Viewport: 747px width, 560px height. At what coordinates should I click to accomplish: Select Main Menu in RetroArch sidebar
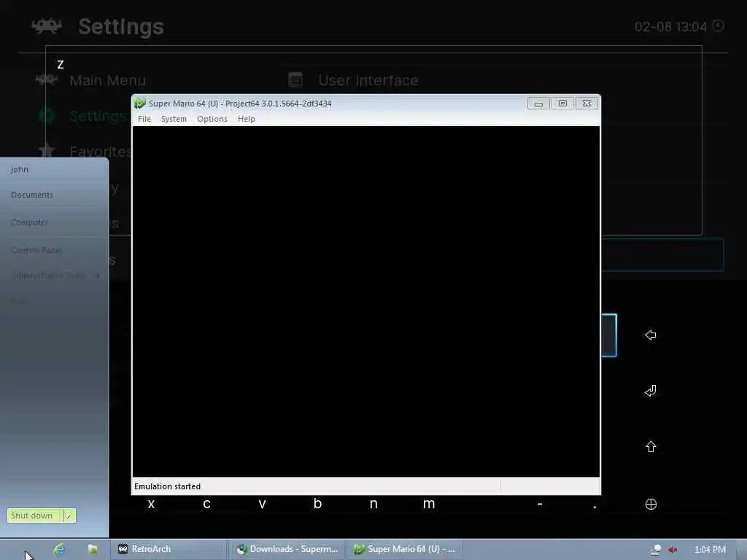click(108, 80)
